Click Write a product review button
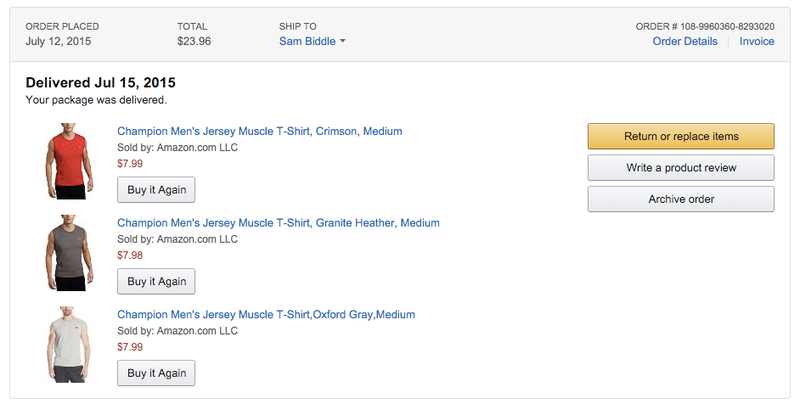 (x=681, y=168)
